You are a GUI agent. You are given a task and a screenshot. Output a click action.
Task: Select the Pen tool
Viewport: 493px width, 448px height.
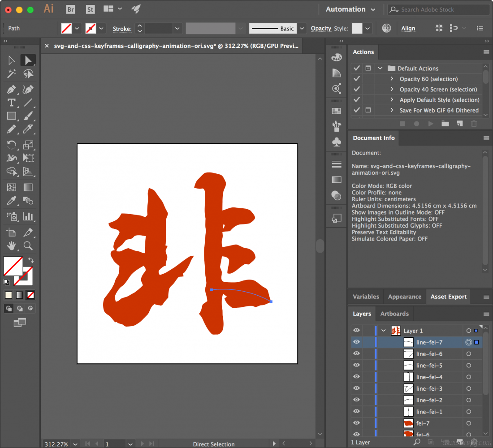click(12, 90)
